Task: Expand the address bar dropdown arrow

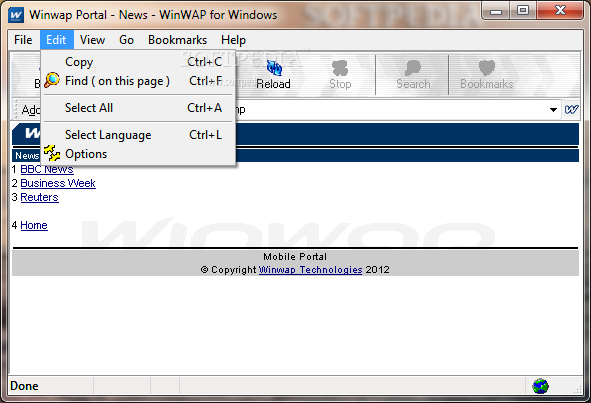Action: pyautogui.click(x=553, y=110)
